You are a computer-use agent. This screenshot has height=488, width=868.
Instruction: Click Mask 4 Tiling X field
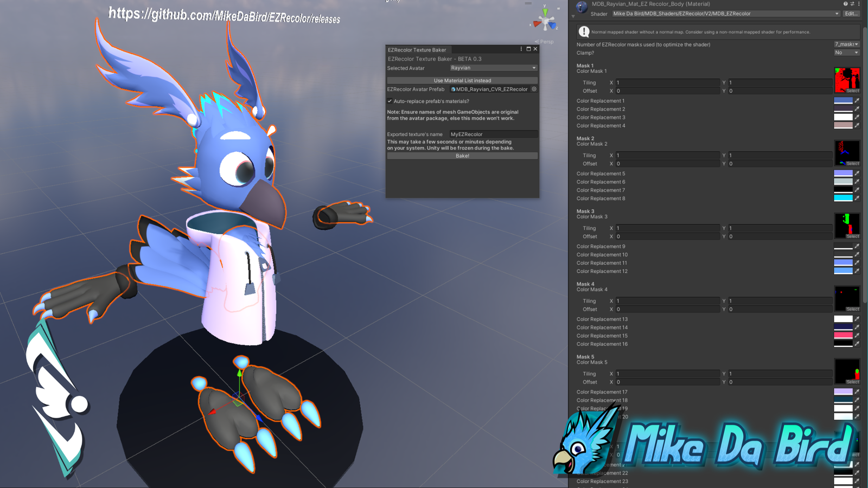668,301
